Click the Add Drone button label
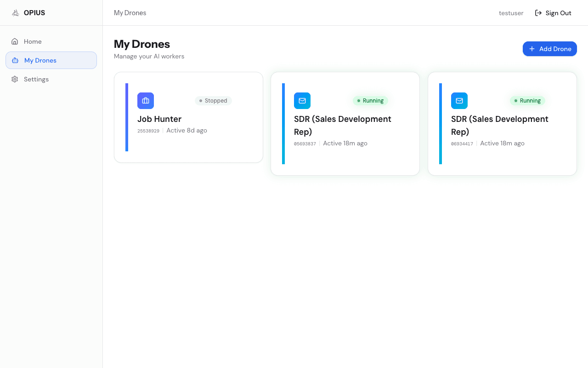The height and width of the screenshot is (368, 588). pyautogui.click(x=555, y=49)
